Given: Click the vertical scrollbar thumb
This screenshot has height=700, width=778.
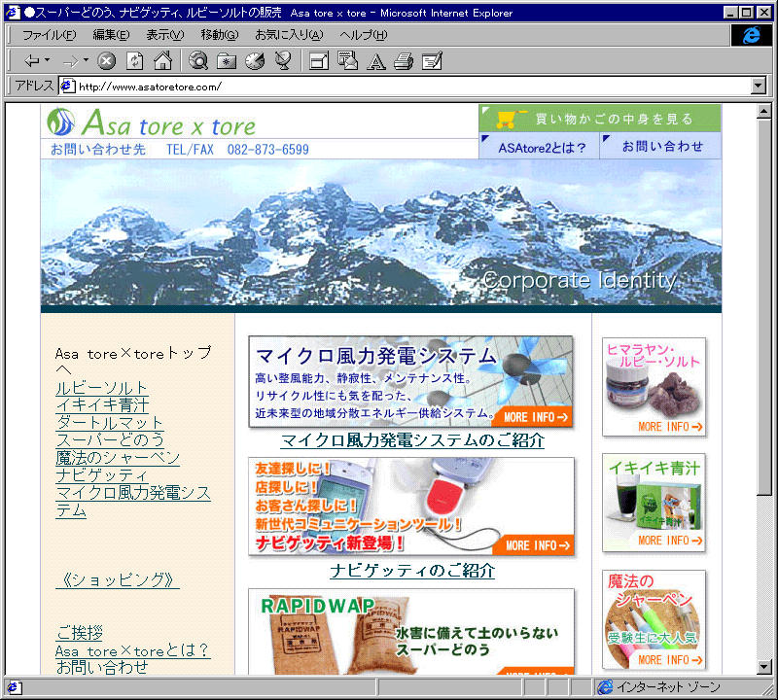Looking at the screenshot, I should [764, 306].
